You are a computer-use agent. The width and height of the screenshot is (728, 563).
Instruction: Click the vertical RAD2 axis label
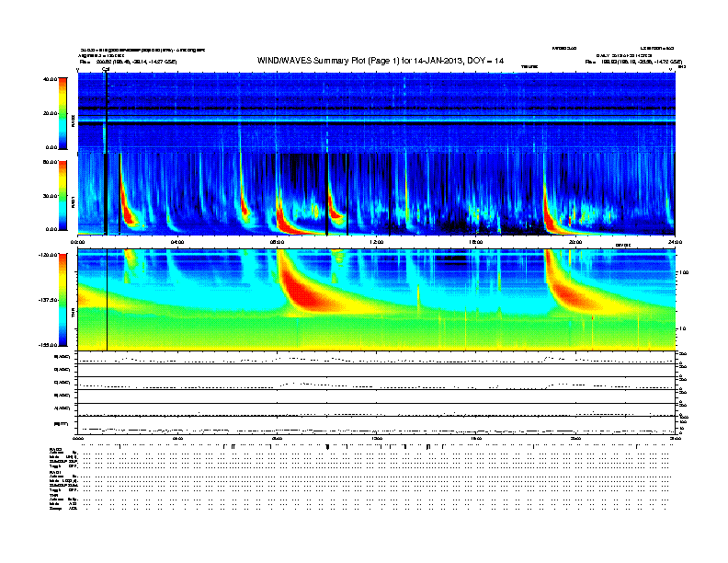click(x=74, y=121)
